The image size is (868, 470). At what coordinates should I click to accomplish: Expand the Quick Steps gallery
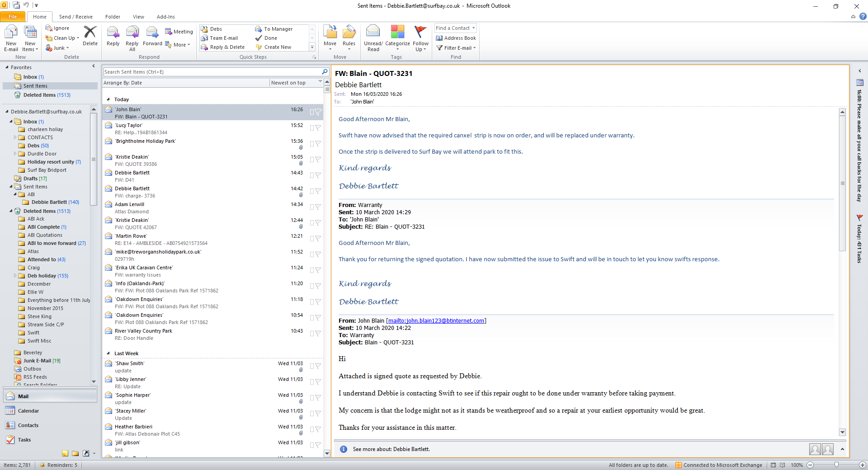pos(312,47)
